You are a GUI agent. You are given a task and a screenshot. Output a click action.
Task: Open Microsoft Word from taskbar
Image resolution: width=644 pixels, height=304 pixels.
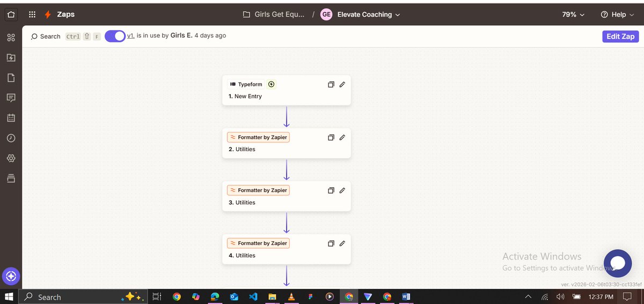406,296
